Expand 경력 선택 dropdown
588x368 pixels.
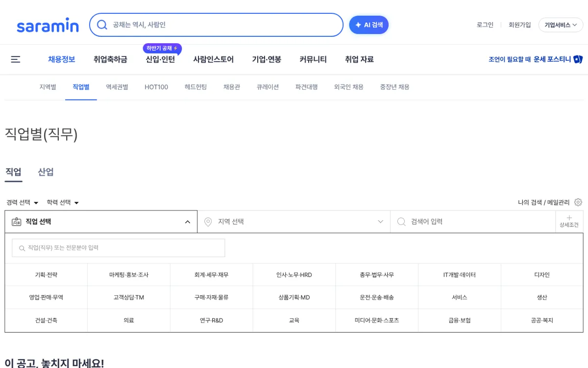(23, 202)
